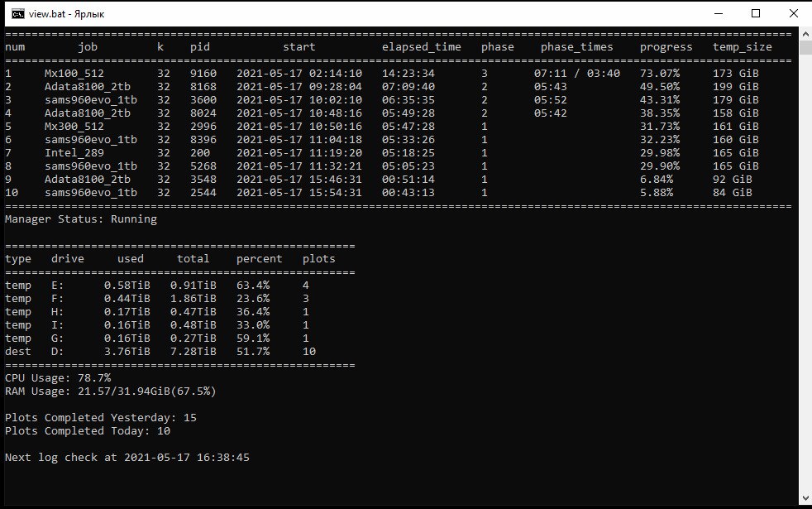Click start time '2021-05-17 15:54:31'
Viewport: 812px width, 509px height.
(299, 193)
